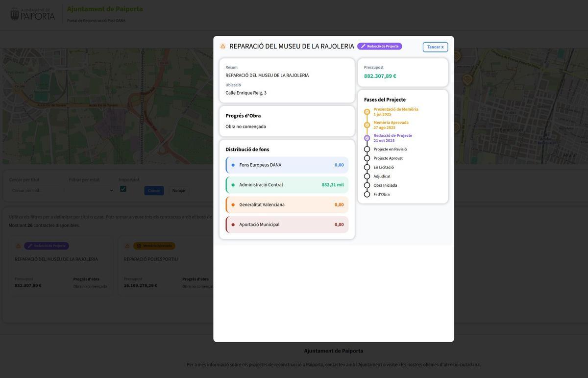Open the Filtrar per estat dropdown

coord(91,190)
